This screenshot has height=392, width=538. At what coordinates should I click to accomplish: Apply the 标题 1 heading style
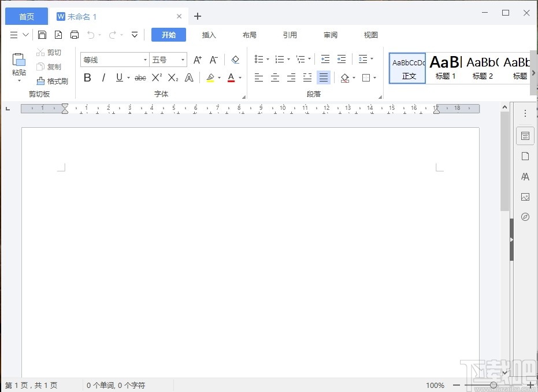(446, 68)
